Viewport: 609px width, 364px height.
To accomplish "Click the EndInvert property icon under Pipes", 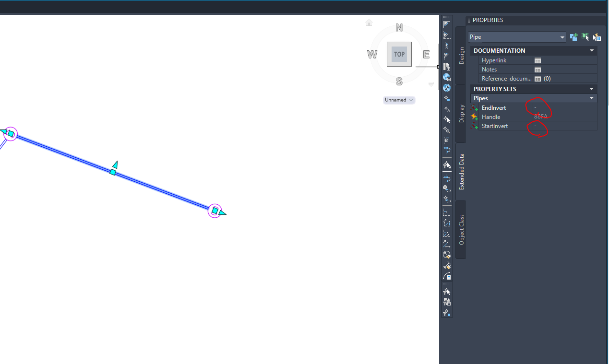I will [475, 107].
